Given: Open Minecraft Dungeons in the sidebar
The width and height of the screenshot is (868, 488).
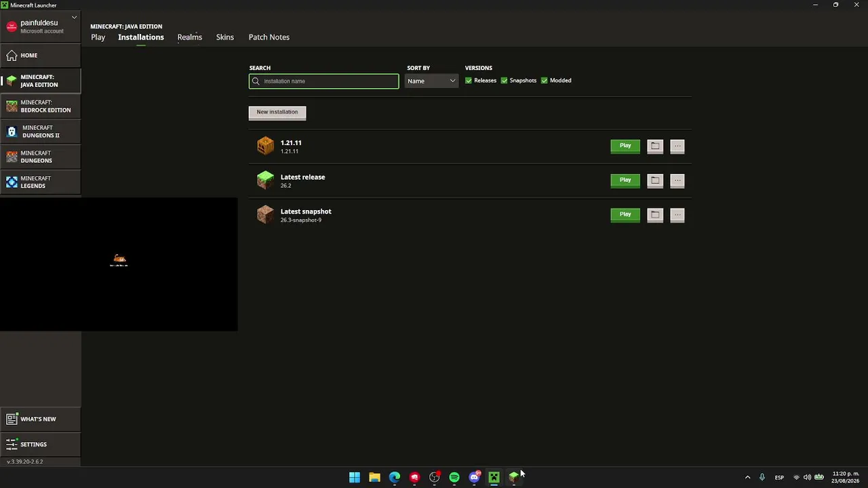Looking at the screenshot, I should coord(41,157).
